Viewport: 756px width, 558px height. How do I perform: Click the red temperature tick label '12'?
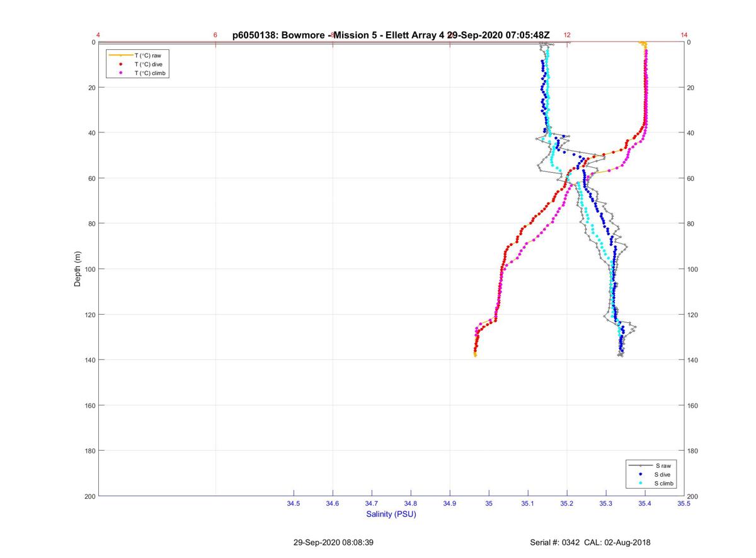(x=567, y=35)
